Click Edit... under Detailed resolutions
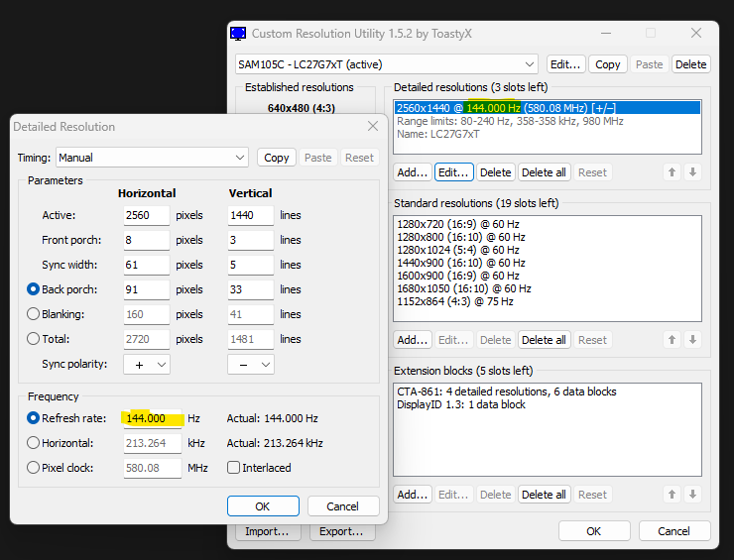Image resolution: width=734 pixels, height=560 pixels. pyautogui.click(x=453, y=172)
